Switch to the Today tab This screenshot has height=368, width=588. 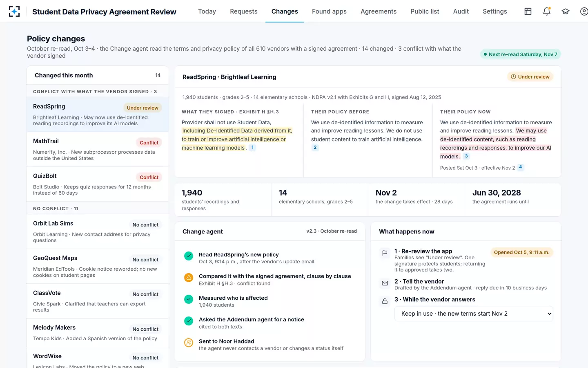click(207, 11)
